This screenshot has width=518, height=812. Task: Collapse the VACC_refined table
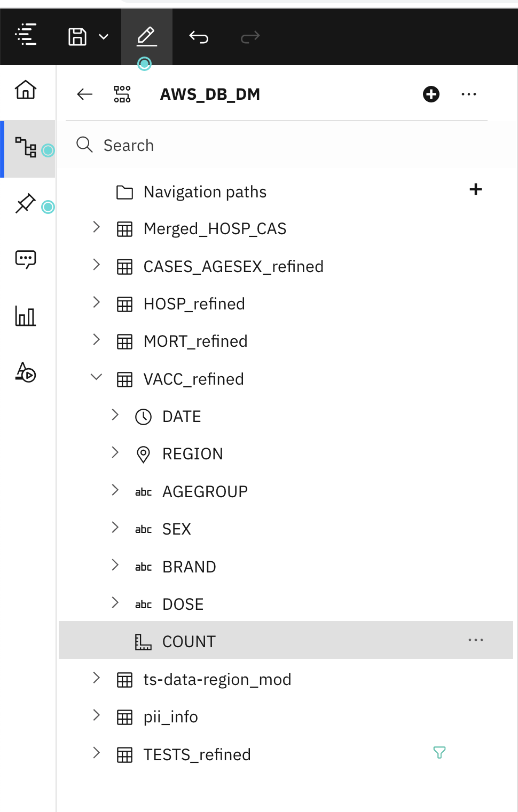coord(97,377)
